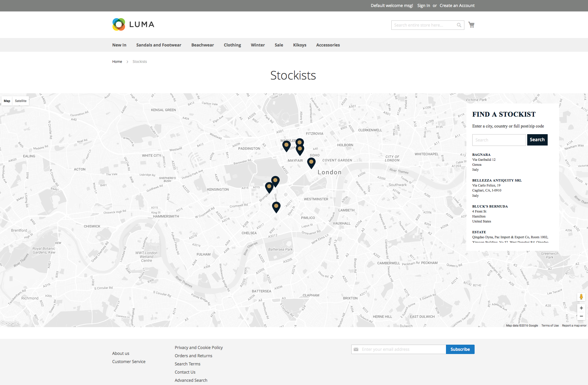Image resolution: width=588 pixels, height=385 pixels.
Task: Click the map zoom out minus button
Action: tap(581, 316)
